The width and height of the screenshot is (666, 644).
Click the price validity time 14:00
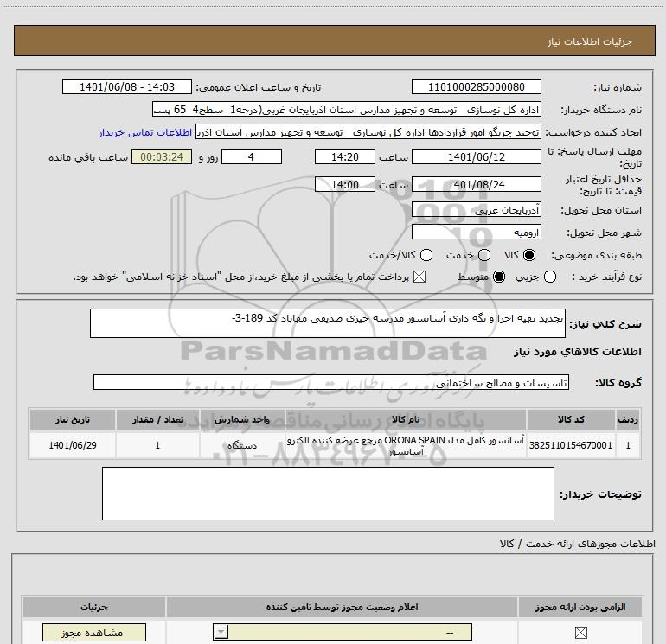pyautogui.click(x=345, y=185)
